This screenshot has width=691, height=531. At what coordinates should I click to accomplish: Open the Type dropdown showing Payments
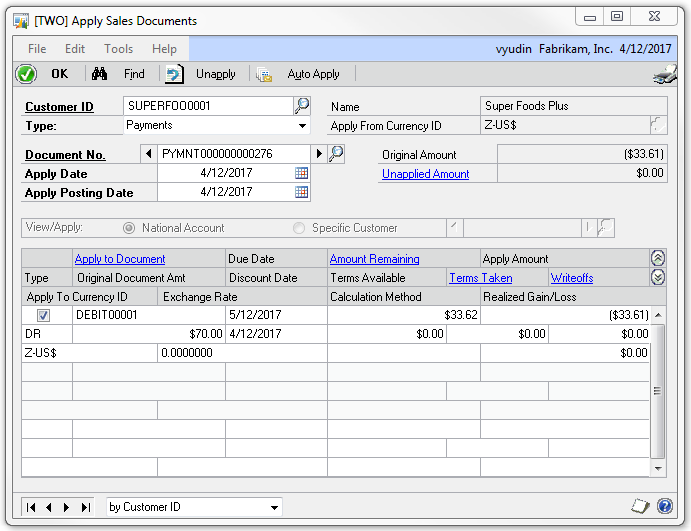[x=302, y=126]
